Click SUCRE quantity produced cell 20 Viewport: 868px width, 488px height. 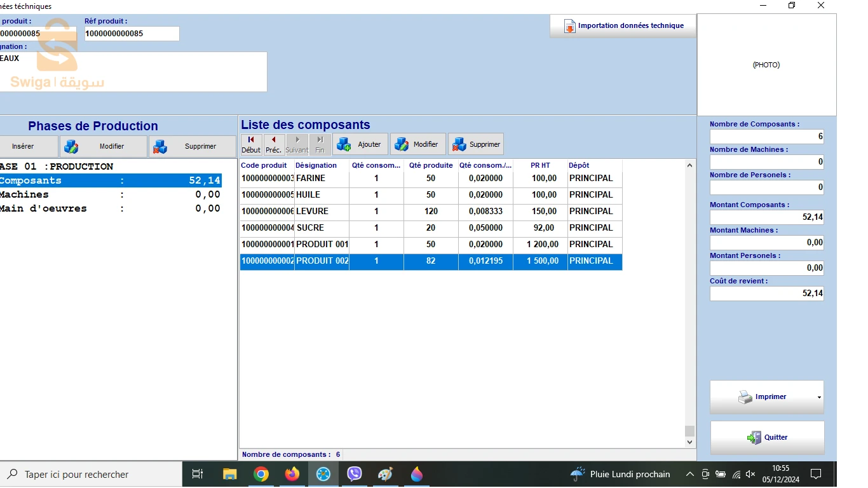tap(431, 228)
